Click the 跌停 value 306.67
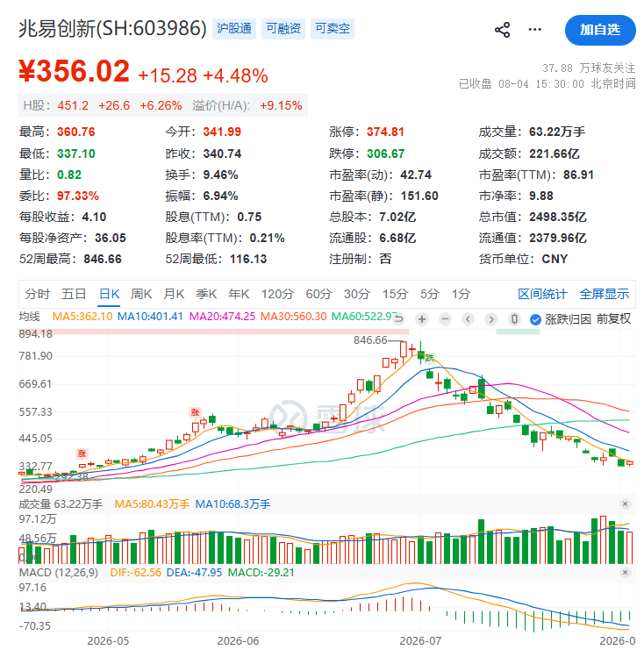The height and width of the screenshot is (657, 644). pyautogui.click(x=385, y=154)
